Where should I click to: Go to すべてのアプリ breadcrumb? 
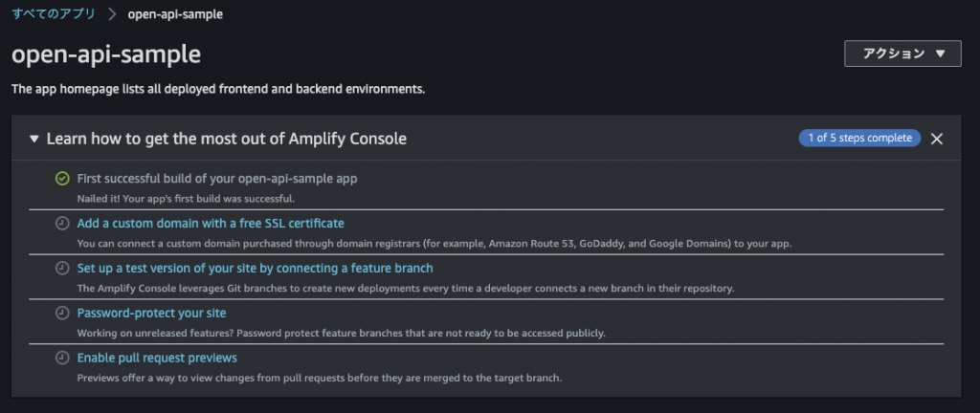pos(54,13)
